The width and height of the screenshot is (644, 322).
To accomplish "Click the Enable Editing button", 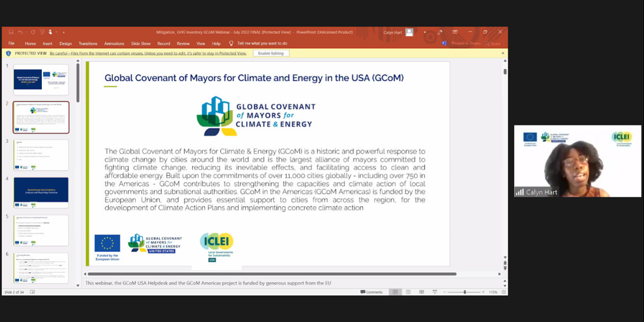I will point(270,53).
